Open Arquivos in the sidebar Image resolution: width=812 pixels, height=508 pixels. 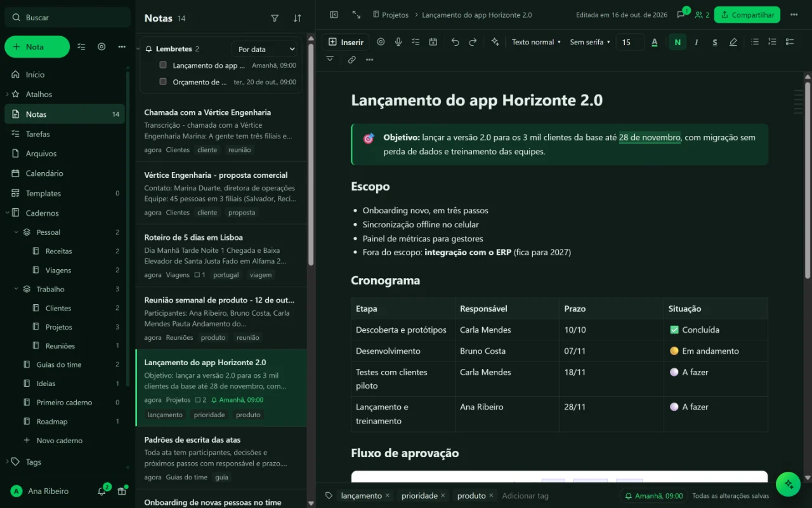click(x=65, y=154)
